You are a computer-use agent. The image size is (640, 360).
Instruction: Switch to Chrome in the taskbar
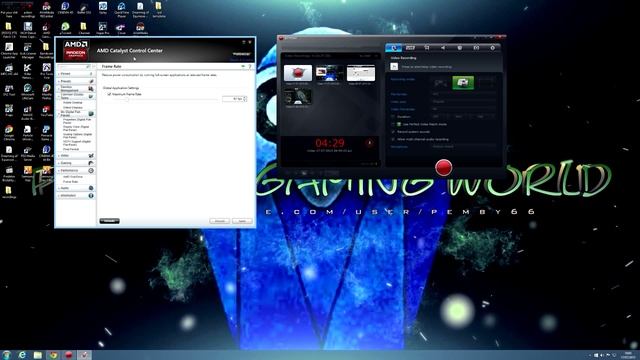tap(53, 355)
